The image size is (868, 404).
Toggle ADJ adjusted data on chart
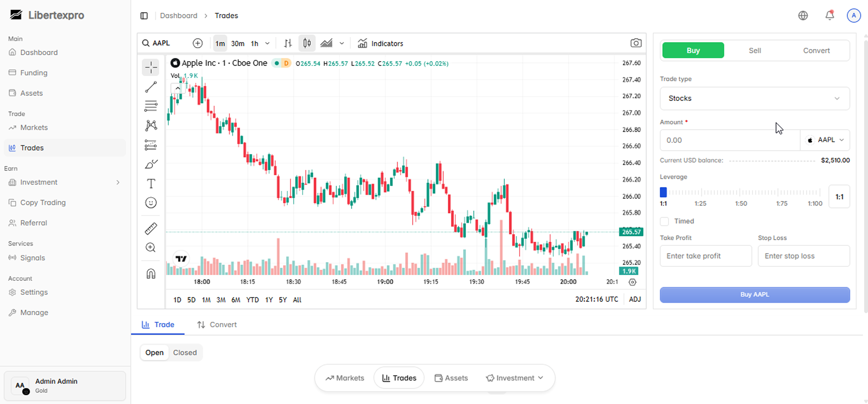tap(635, 299)
